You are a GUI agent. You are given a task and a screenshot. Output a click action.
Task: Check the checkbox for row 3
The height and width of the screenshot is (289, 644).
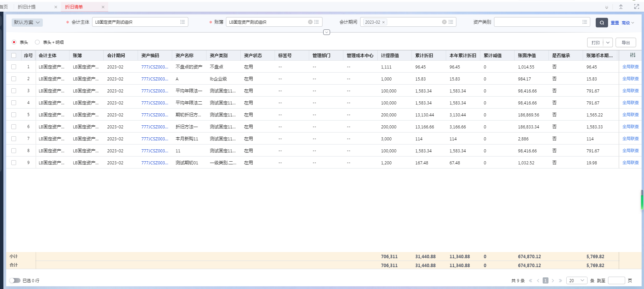coord(14,91)
